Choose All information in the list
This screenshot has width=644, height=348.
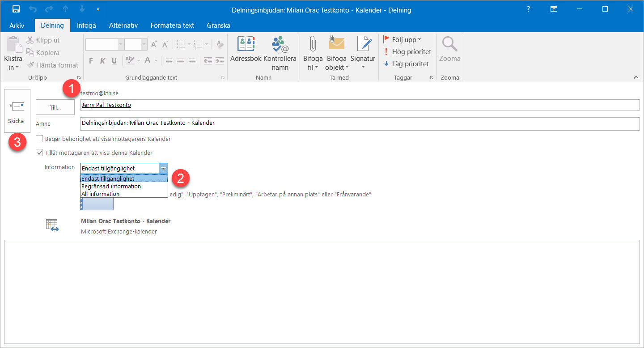tap(124, 194)
